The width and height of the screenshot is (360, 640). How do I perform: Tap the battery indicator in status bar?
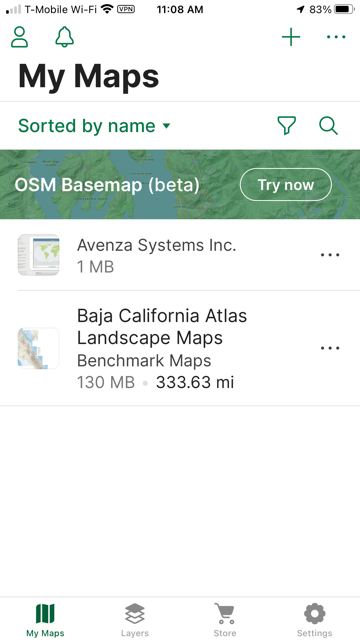click(344, 9)
